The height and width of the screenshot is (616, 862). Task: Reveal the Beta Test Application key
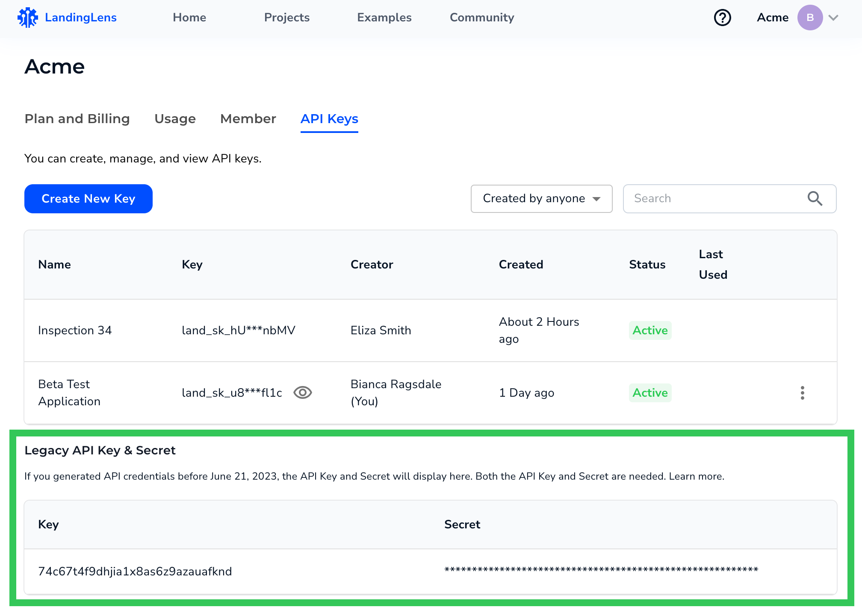[x=302, y=392]
